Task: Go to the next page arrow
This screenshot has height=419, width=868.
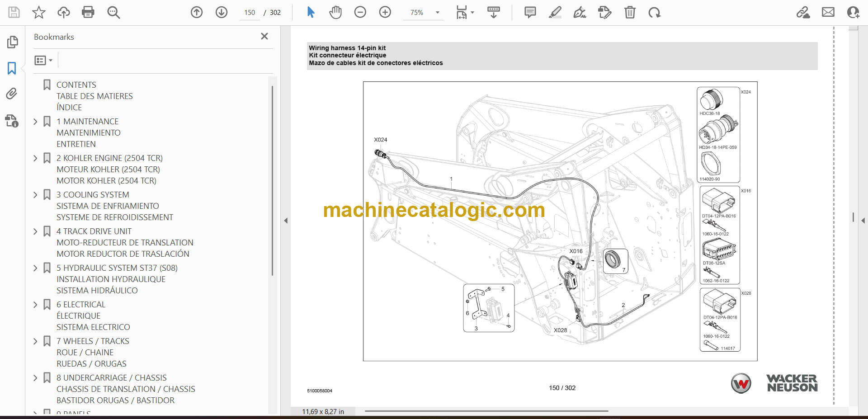Action: (x=222, y=12)
